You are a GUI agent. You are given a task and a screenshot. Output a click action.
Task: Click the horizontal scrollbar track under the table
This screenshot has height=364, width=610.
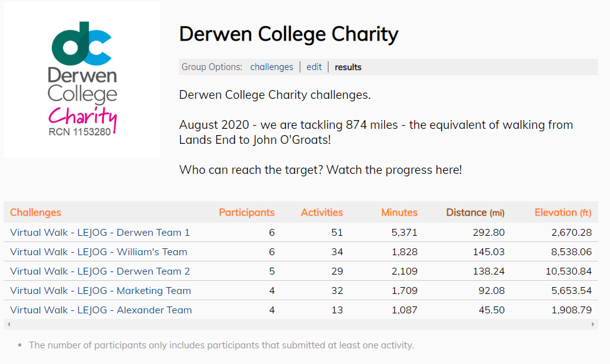click(x=301, y=324)
